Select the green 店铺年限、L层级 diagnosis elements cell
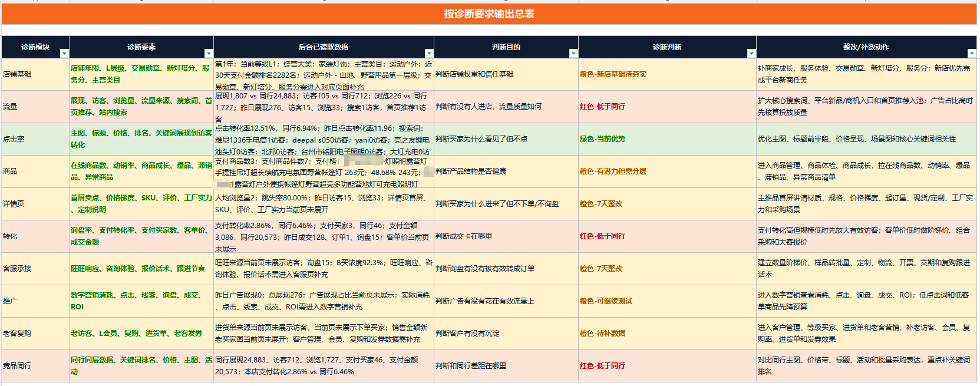The width and height of the screenshot is (980, 386). (141, 74)
